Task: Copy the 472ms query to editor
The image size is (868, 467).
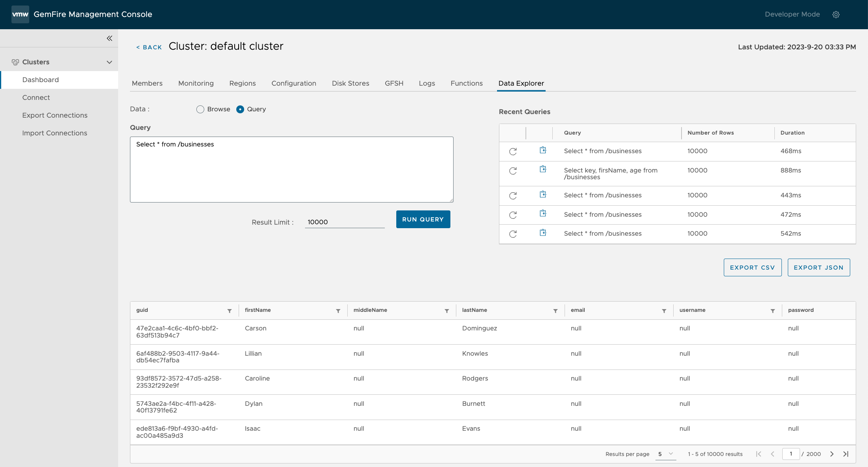Action: click(x=543, y=213)
